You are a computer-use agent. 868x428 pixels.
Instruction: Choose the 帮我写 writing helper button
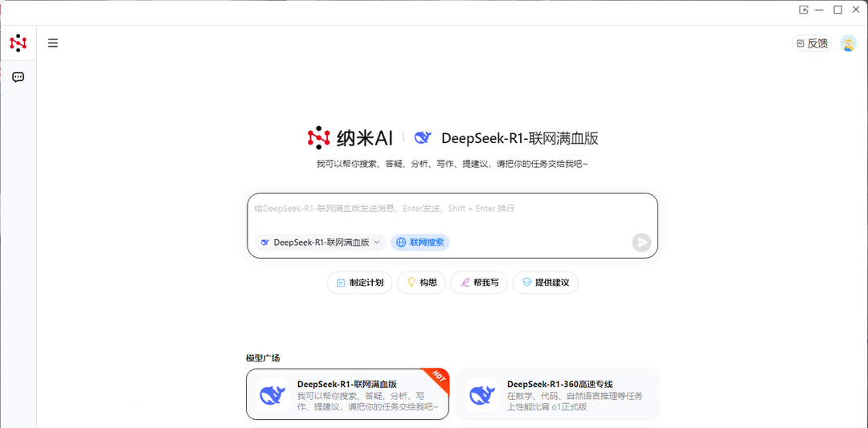click(478, 283)
